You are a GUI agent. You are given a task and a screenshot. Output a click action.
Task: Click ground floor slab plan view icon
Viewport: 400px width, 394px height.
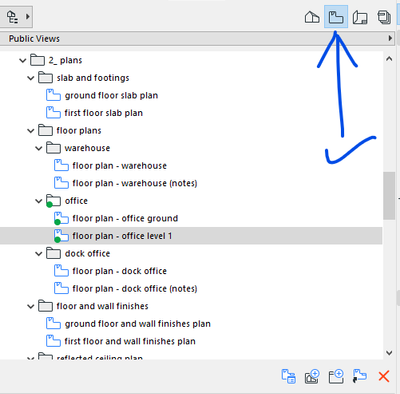click(53, 95)
